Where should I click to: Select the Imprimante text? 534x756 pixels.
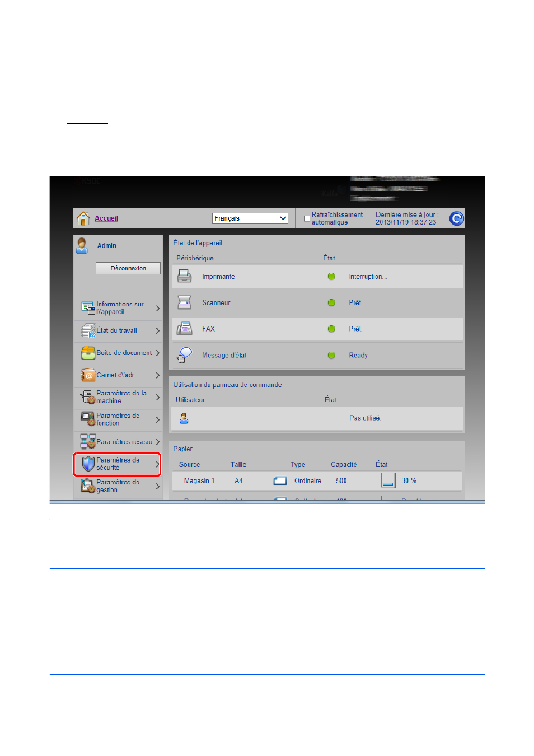click(x=218, y=277)
